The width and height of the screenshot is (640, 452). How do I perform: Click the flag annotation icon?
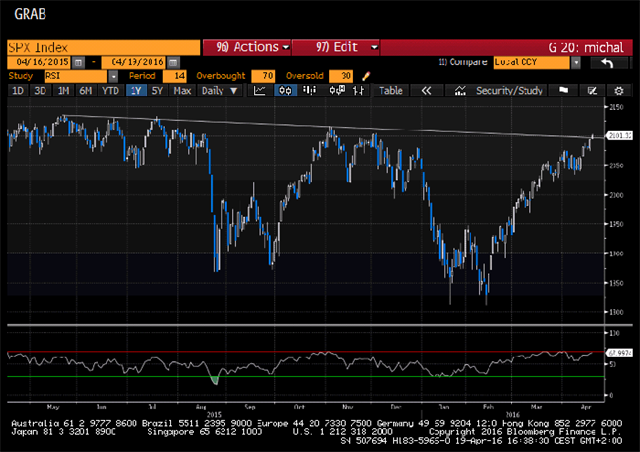tap(564, 91)
